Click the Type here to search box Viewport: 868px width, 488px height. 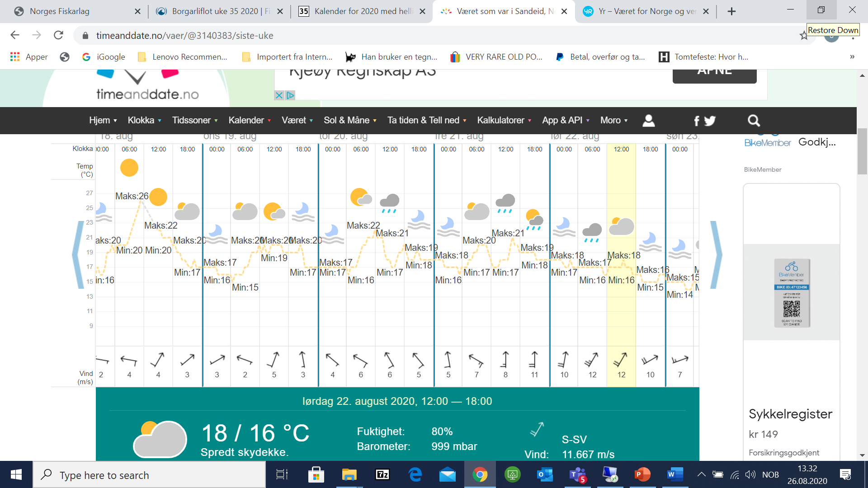pyautogui.click(x=149, y=475)
